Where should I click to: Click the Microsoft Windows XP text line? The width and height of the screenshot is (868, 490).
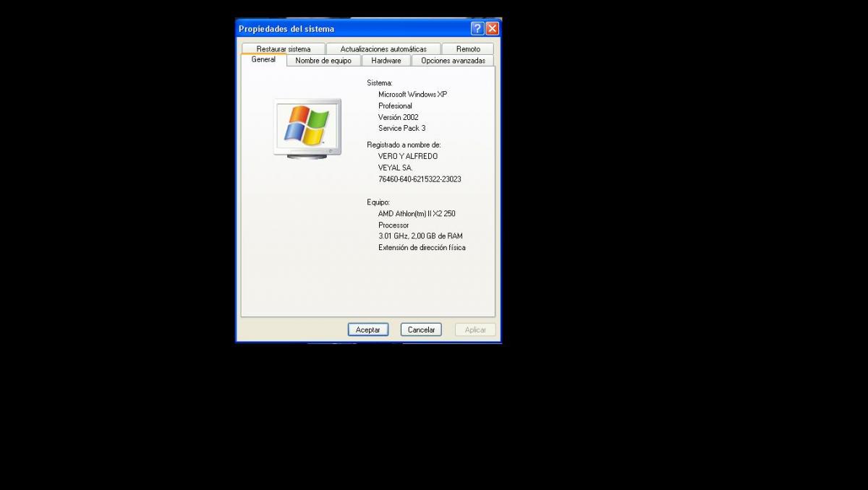(x=412, y=95)
